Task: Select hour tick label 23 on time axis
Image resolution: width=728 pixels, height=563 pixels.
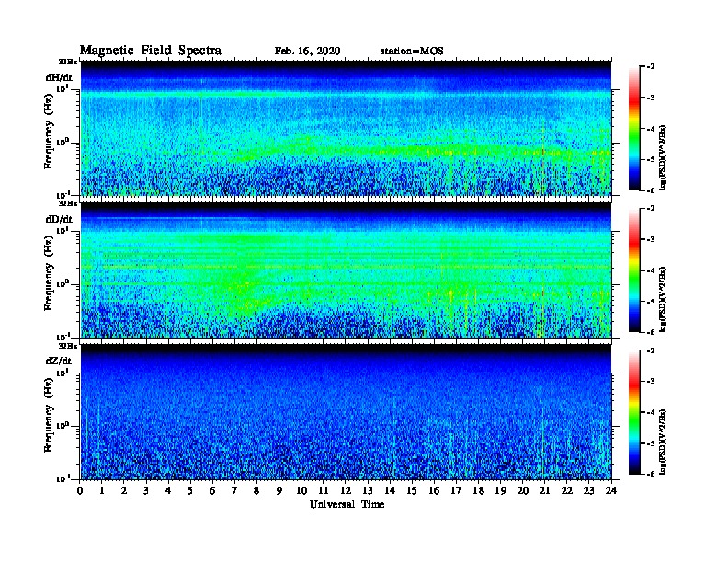Action: pyautogui.click(x=589, y=490)
